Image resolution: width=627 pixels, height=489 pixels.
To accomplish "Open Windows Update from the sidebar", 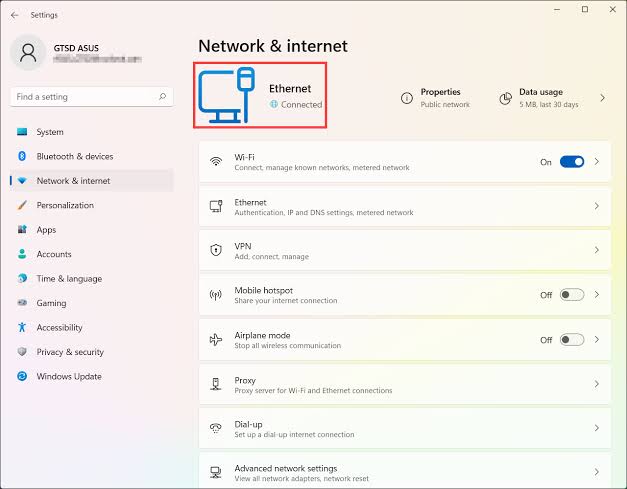I will (69, 376).
